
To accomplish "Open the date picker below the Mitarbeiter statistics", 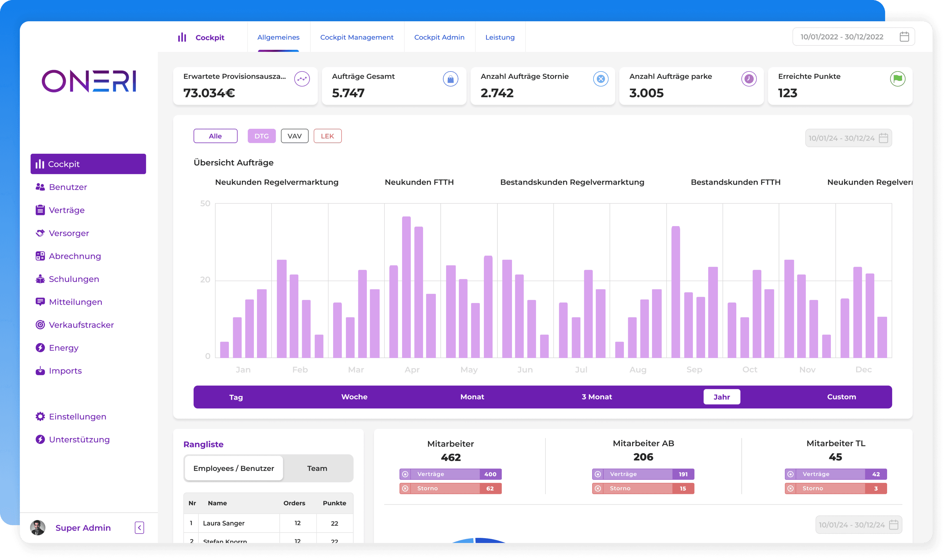I will point(858,525).
